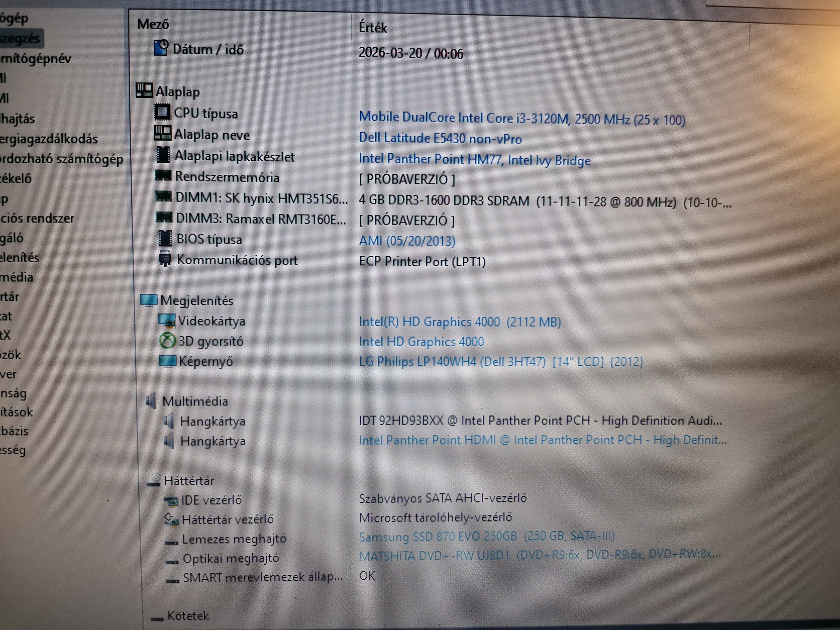Follow the Samsung SSD 870 EVO 250GB link
The height and width of the screenshot is (630, 840).
486,536
